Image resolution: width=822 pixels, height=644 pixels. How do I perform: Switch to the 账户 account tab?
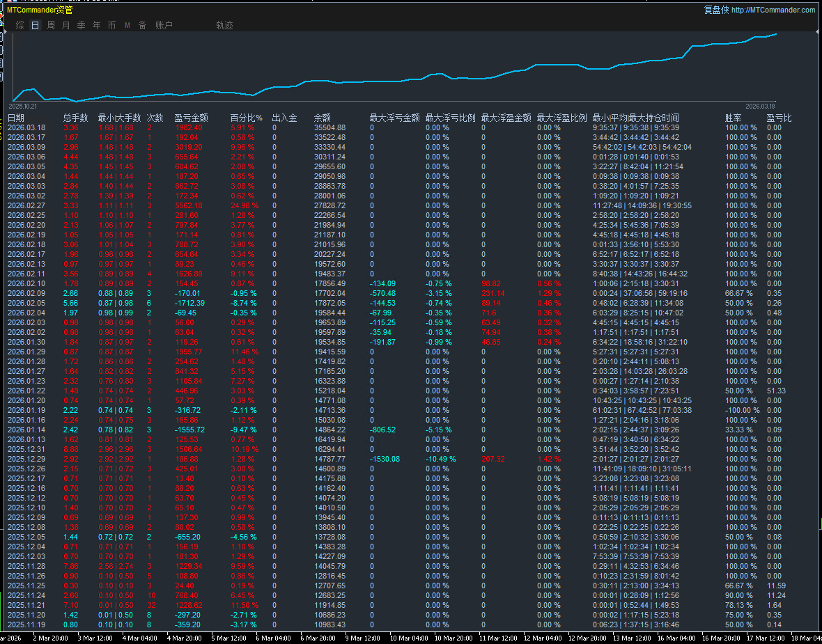pos(164,25)
